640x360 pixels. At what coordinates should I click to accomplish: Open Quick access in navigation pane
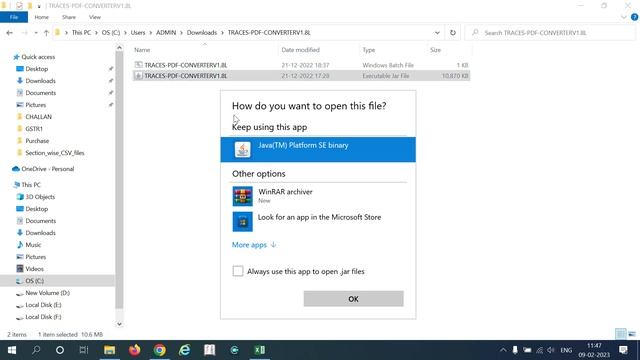click(38, 57)
